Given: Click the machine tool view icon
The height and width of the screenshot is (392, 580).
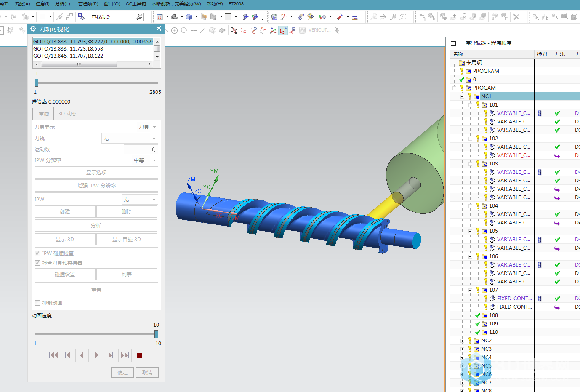Looking at the screenshot, I should (x=545, y=17).
